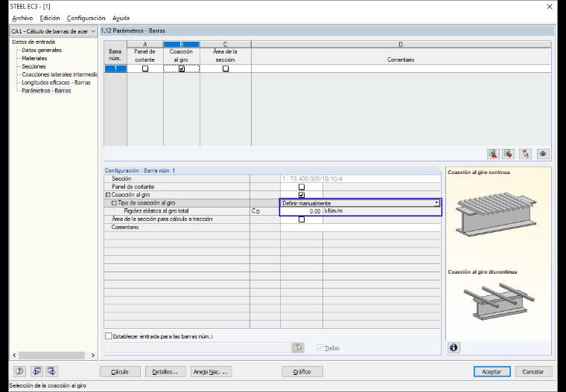
Task: Click the eye view mode icon
Action: click(x=543, y=154)
